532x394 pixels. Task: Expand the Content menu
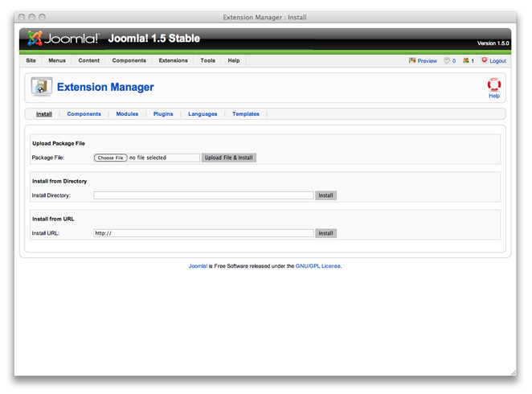(x=89, y=60)
